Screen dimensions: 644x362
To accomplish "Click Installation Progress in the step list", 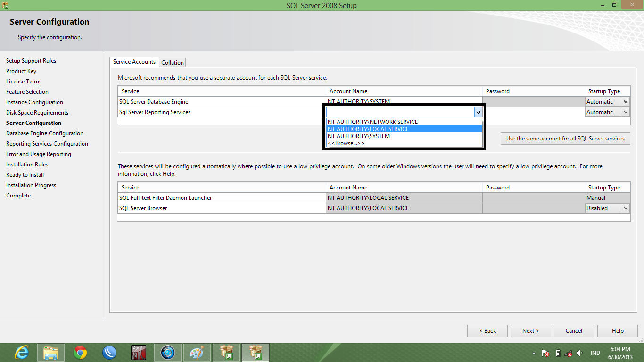I will pyautogui.click(x=31, y=185).
